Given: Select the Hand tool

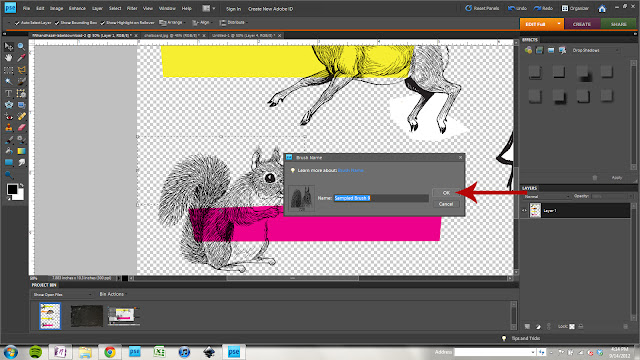Looking at the screenshot, I should [9, 58].
